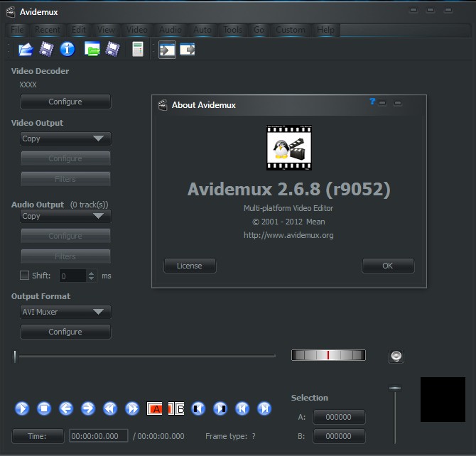476x456 pixels.
Task: Switch to input preview mode icon
Action: pyautogui.click(x=167, y=50)
